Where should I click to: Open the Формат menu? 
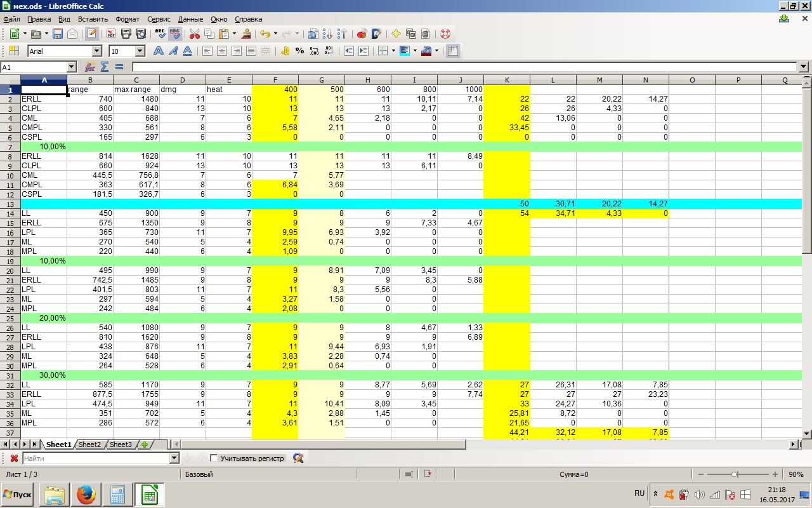click(128, 19)
